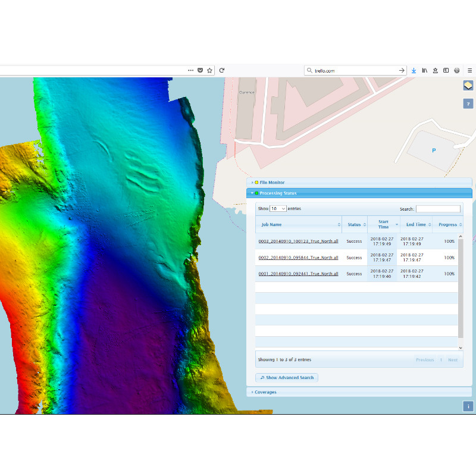Click the reload page icon
476x476 pixels.
tap(221, 70)
